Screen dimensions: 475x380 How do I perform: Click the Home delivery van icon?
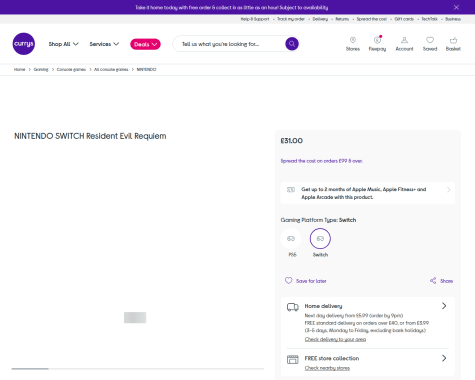coord(293,307)
